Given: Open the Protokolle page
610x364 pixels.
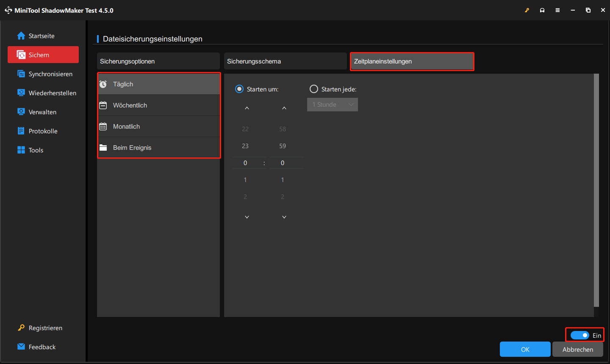Looking at the screenshot, I should point(43,131).
